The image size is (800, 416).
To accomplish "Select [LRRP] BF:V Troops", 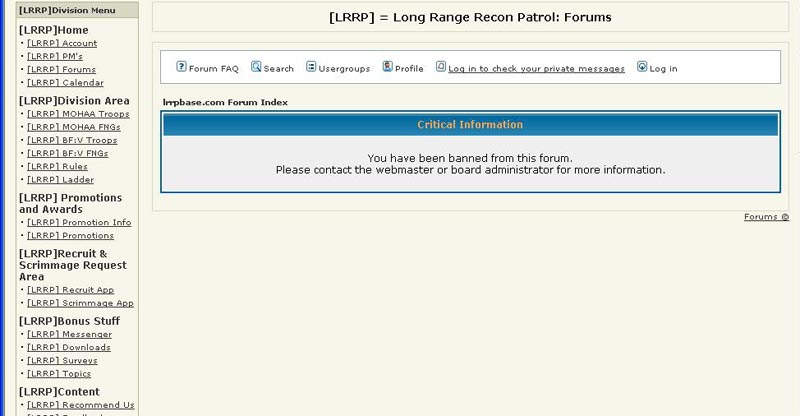I will click(x=72, y=140).
